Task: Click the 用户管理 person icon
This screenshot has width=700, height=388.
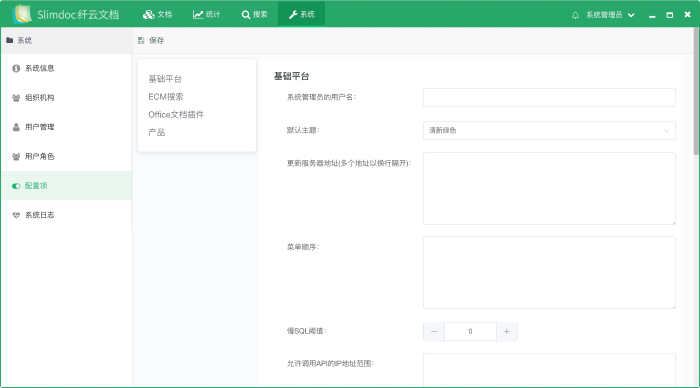Action: [16, 127]
